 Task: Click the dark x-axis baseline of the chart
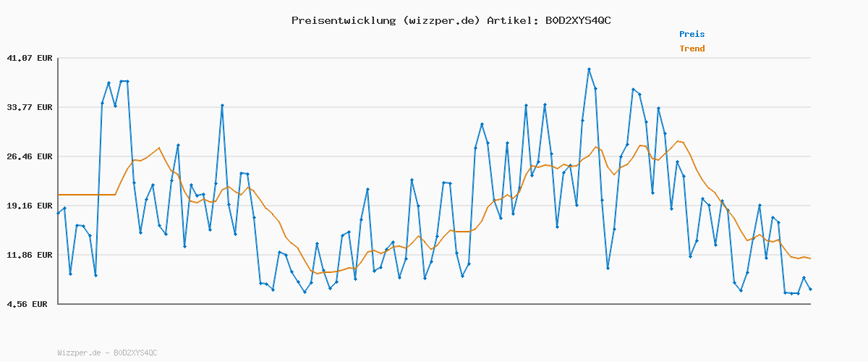coord(434,304)
